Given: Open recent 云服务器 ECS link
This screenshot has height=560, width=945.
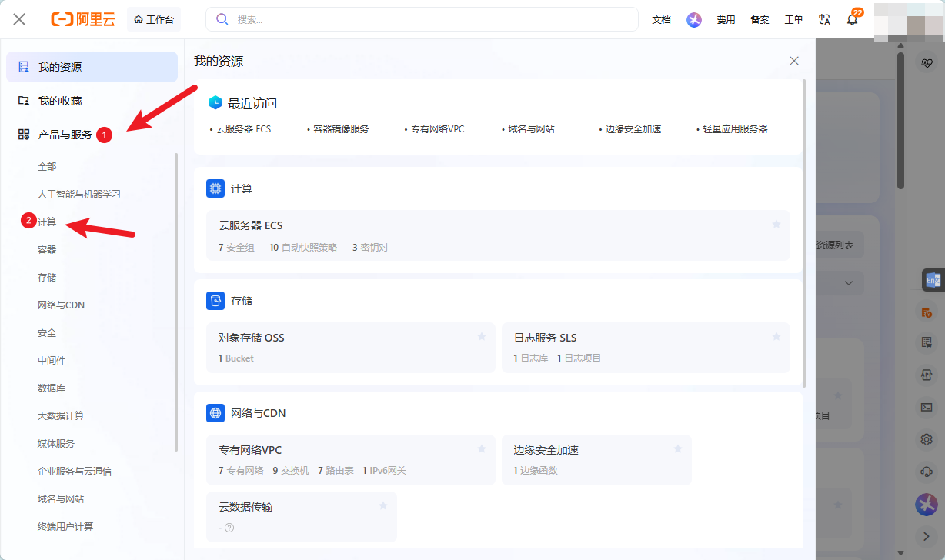Looking at the screenshot, I should (243, 128).
